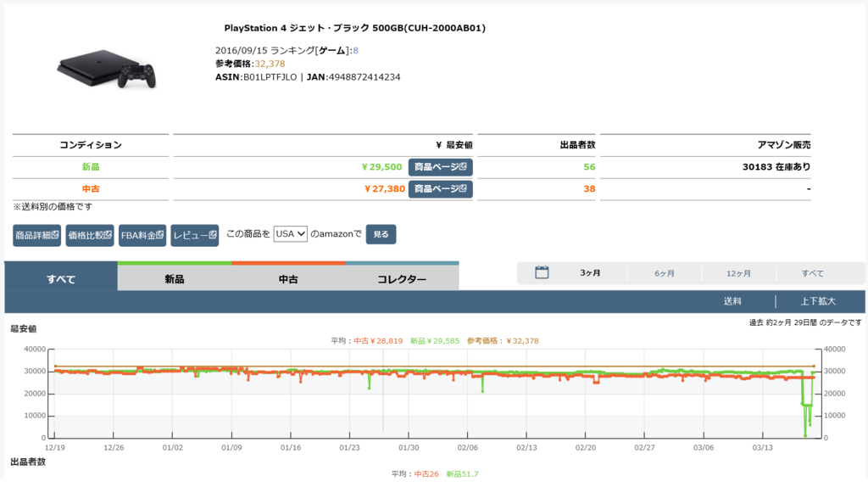Viewport: 868px width, 487px height.
Task: Click the calendar icon in the period selector
Action: [x=542, y=272]
